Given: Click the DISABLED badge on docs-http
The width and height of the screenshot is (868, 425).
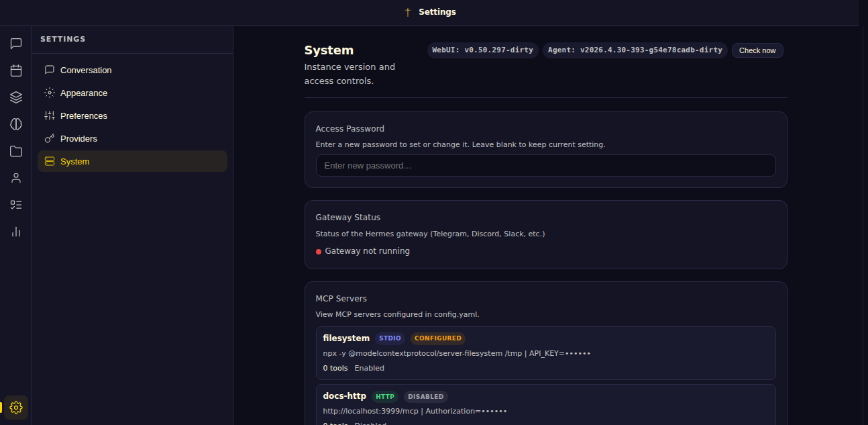Looking at the screenshot, I should 426,396.
